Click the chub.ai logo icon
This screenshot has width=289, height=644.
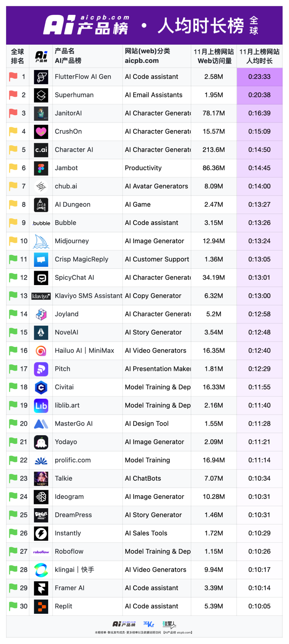click(41, 186)
